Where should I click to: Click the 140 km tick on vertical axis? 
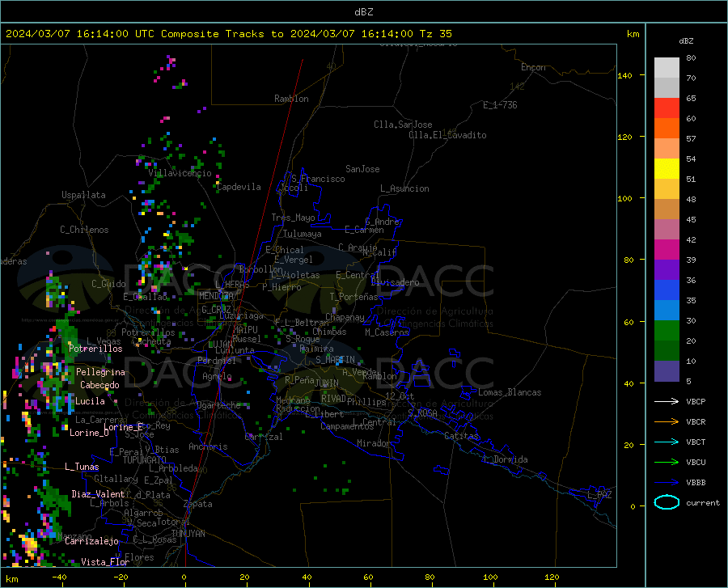click(x=625, y=75)
